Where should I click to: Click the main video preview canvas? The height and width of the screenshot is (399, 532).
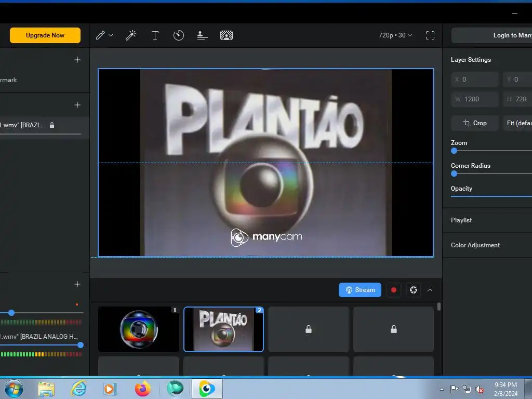point(265,163)
